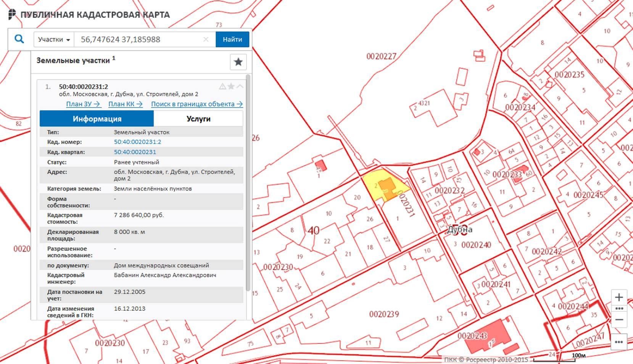
Task: Open favorites with the dark star button
Action: pyautogui.click(x=238, y=62)
